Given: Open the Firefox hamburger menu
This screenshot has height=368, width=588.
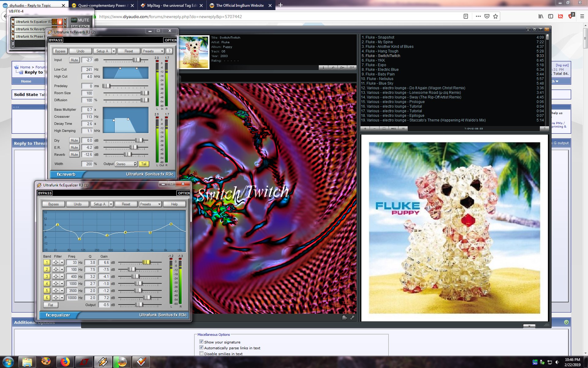Looking at the screenshot, I should tap(582, 16).
